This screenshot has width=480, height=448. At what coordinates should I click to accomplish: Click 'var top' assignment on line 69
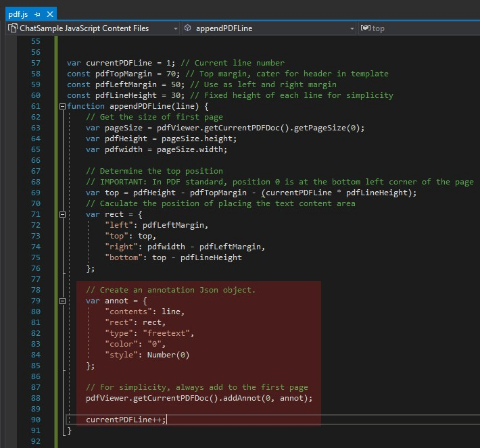[x=102, y=193]
